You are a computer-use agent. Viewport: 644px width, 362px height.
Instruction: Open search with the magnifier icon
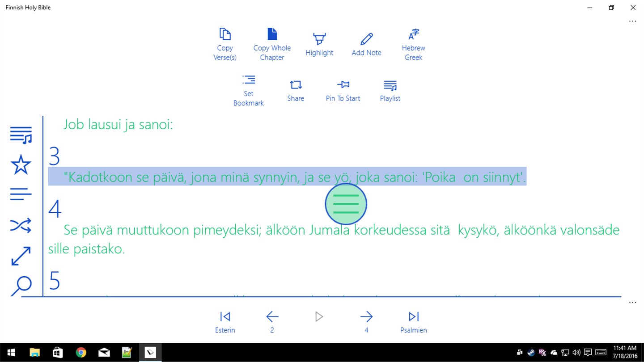[x=21, y=286]
